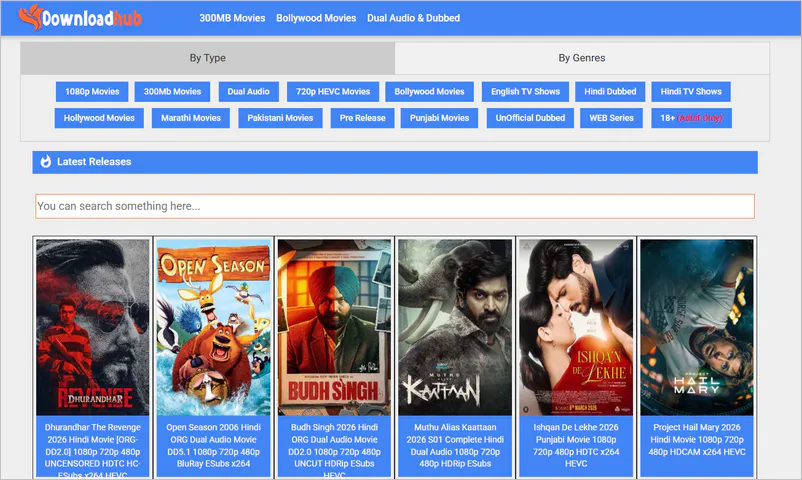Open Dual Audio & Dubbed in top navigation

[413, 18]
